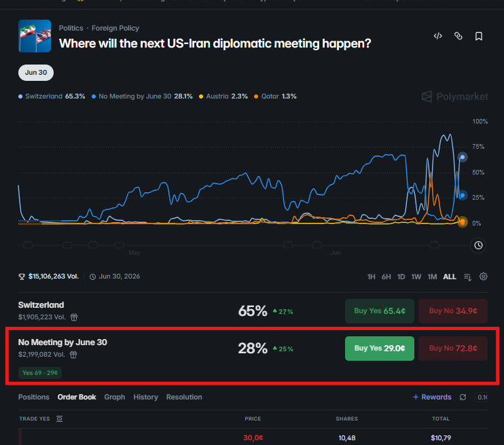Screen dimensions: 504x445
Task: Set chart range to 1W
Action: coord(416,277)
